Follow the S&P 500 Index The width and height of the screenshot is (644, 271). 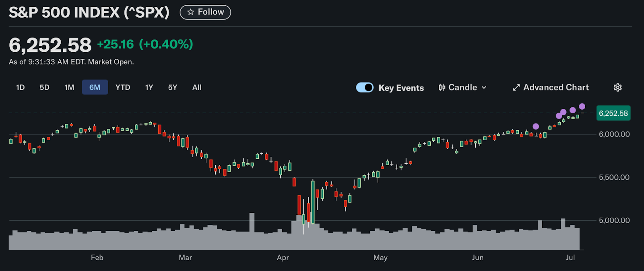pyautogui.click(x=205, y=12)
